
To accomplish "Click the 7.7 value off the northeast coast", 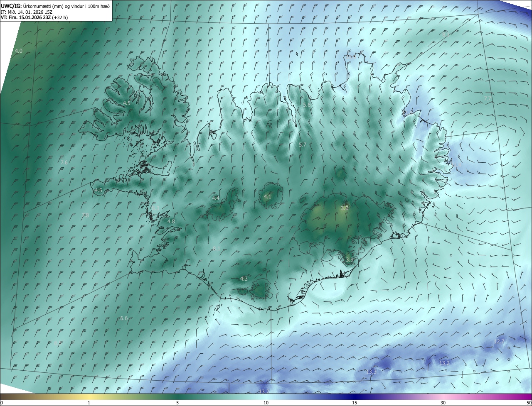I will pos(488,99).
